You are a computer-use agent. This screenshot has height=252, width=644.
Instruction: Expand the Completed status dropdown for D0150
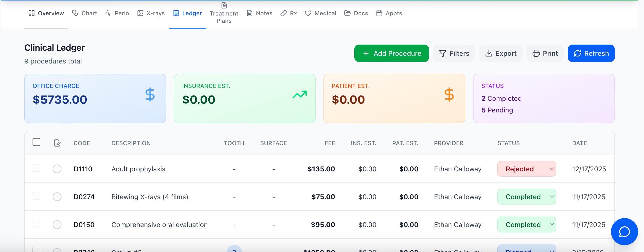pyautogui.click(x=526, y=225)
